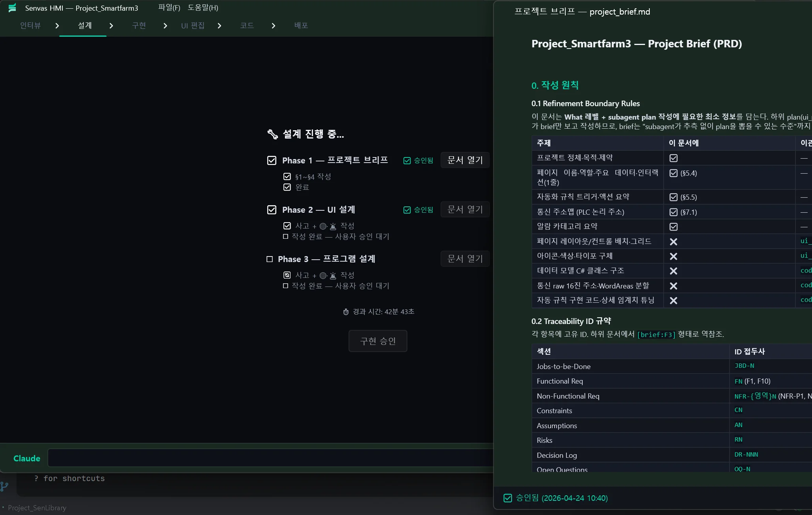Click the chevron after the 인터뷰 step
The image size is (812, 515).
point(57,26)
